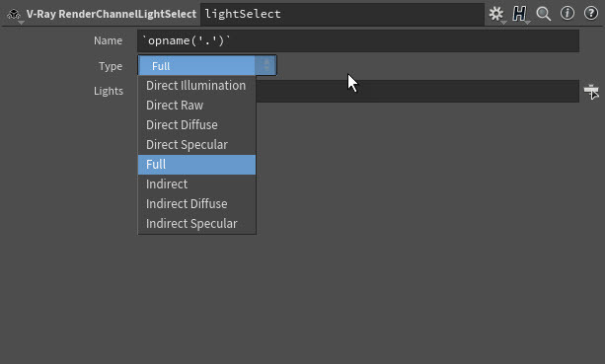Click the Type parameter label
605x364 pixels.
tap(111, 66)
